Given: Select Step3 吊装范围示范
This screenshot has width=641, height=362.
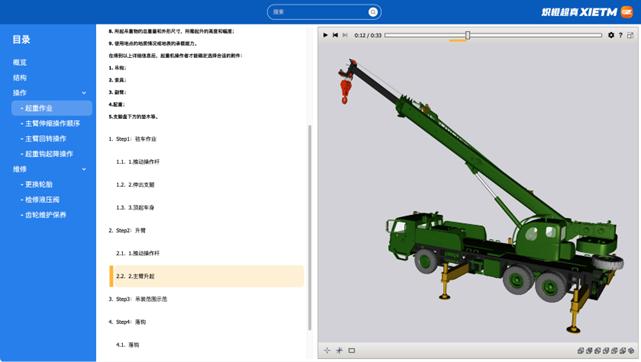Looking at the screenshot, I should (x=138, y=299).
